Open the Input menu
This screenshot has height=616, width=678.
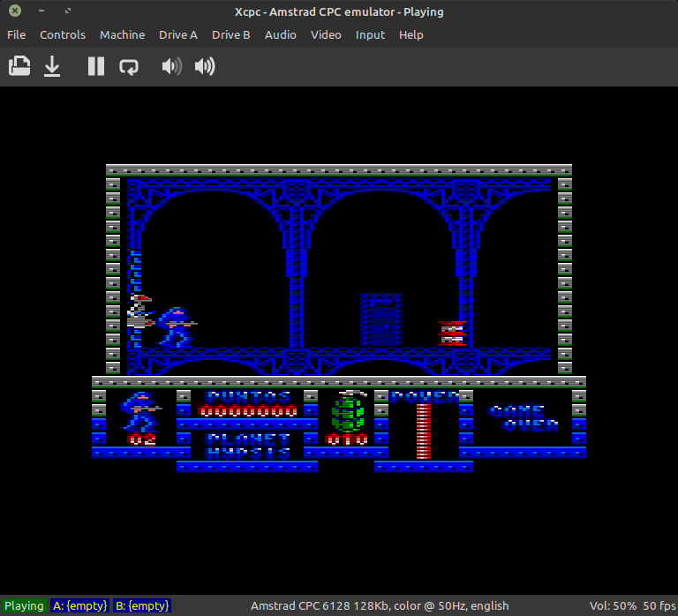(x=370, y=35)
